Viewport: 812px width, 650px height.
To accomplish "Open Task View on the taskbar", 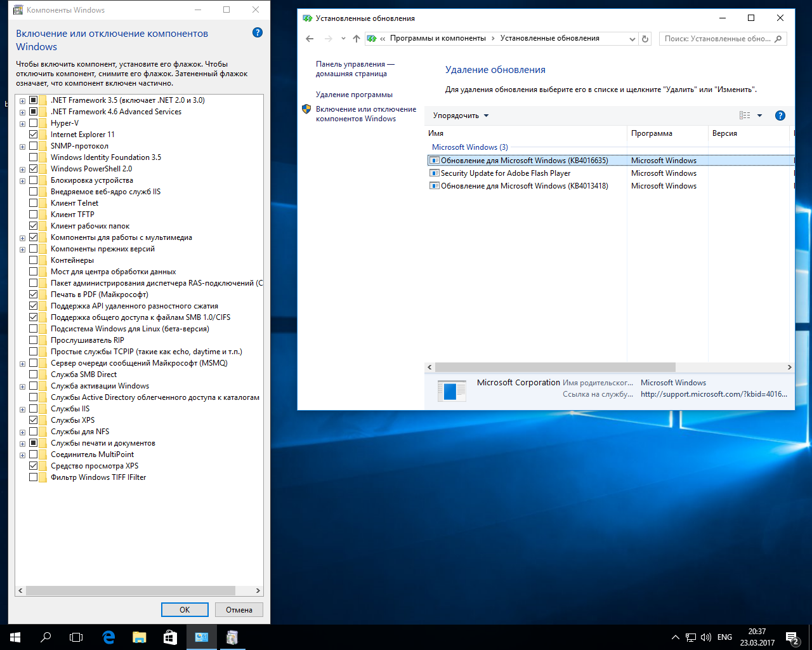I will click(76, 637).
